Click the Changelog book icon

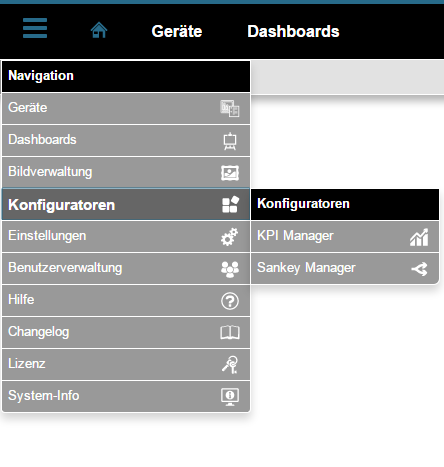point(230,332)
